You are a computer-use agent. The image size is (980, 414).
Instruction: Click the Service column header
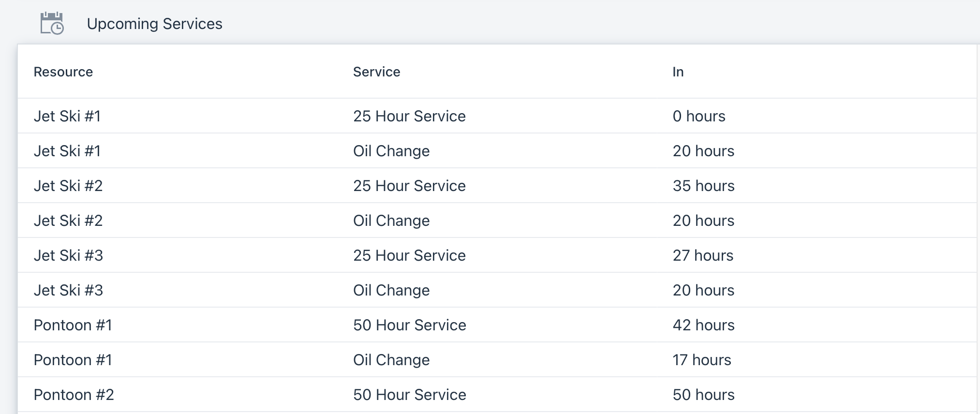(377, 72)
